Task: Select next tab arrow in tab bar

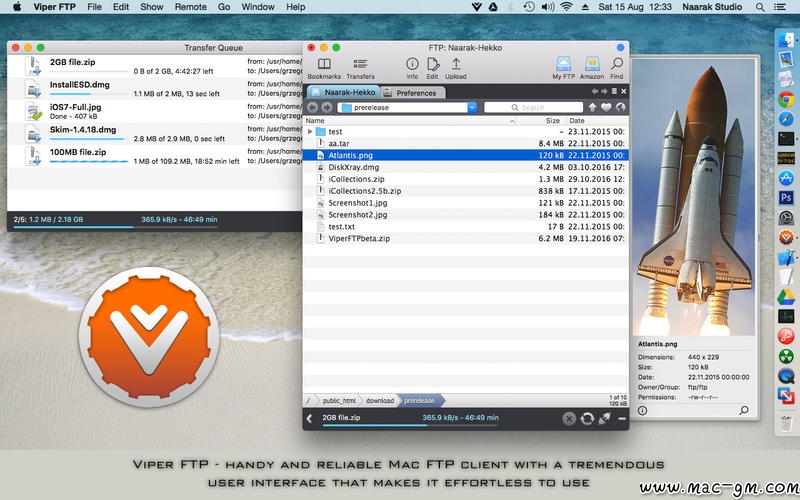Action: [x=605, y=91]
